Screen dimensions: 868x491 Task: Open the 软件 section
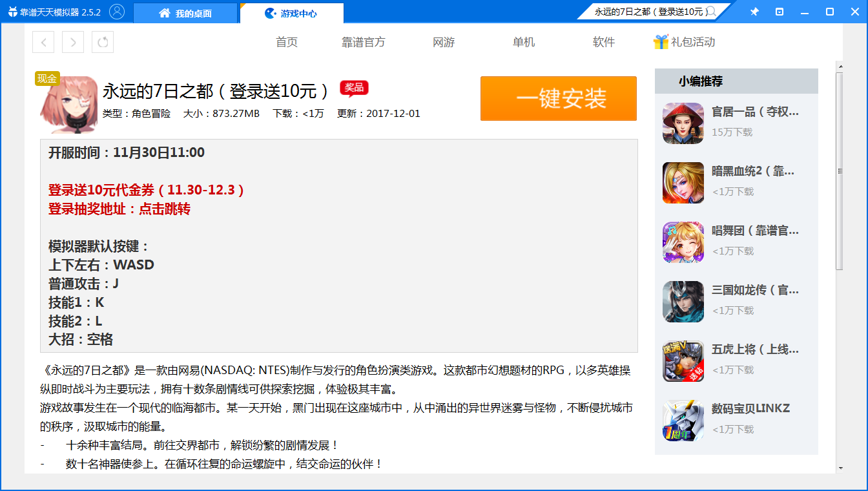[x=603, y=42]
